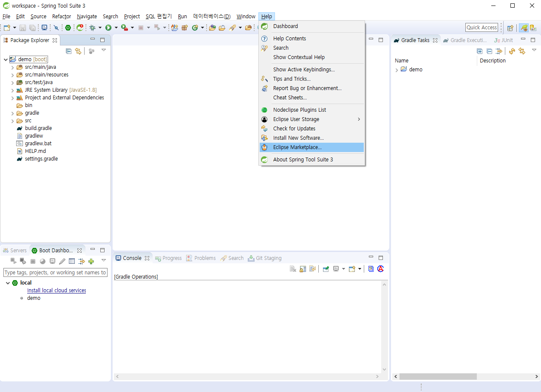Click the green plus icon in Boot Dashboard
The height and width of the screenshot is (392, 541).
click(x=91, y=261)
